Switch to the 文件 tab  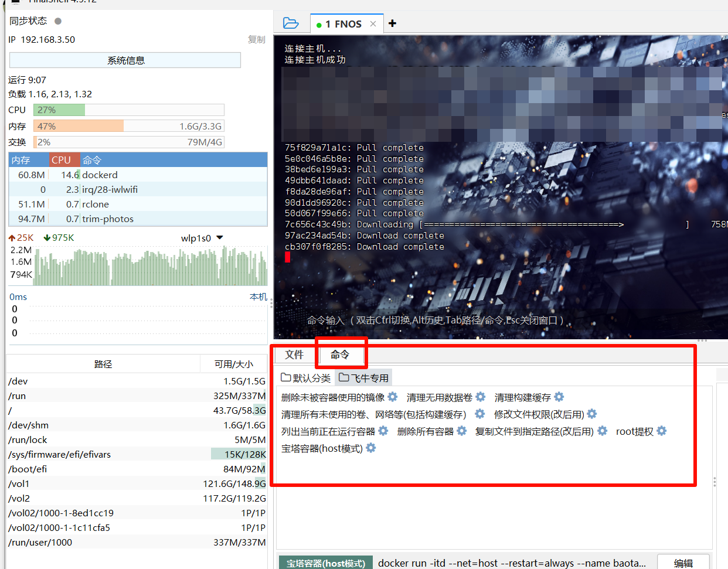point(294,355)
